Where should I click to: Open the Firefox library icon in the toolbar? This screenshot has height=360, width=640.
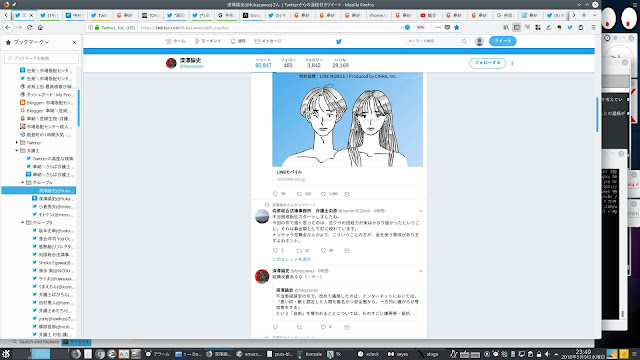[506, 27]
